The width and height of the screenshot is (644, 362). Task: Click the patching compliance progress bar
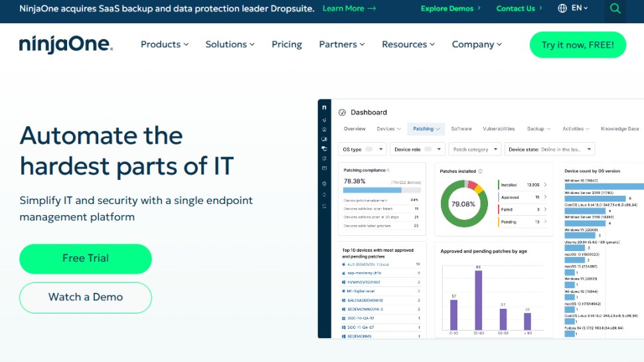382,190
